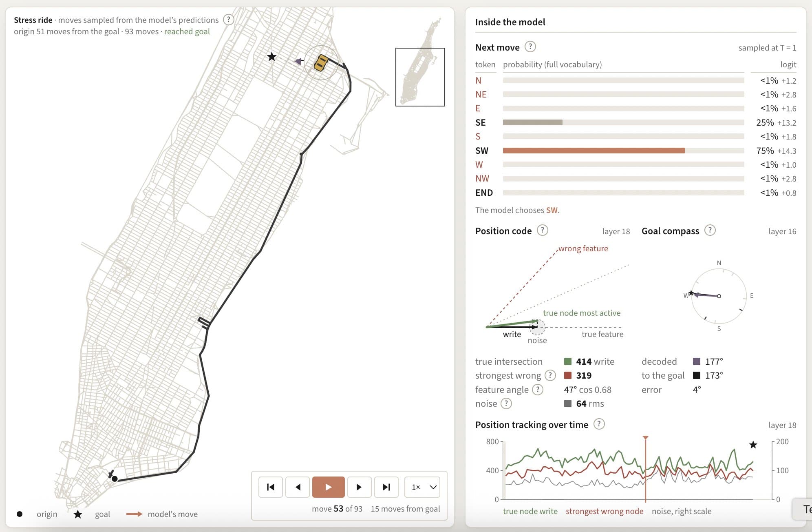Select the S token label
812x532 pixels.
(x=478, y=136)
